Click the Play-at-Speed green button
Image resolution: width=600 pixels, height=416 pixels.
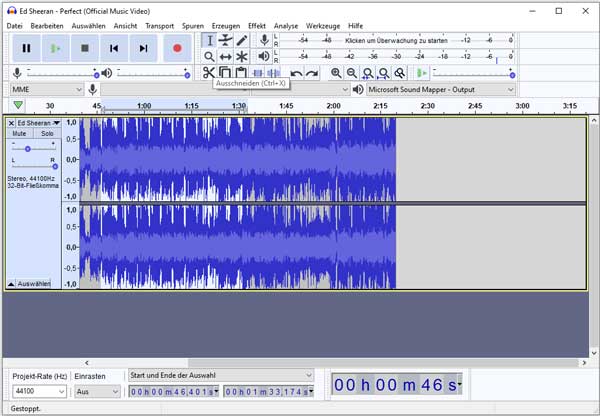422,73
